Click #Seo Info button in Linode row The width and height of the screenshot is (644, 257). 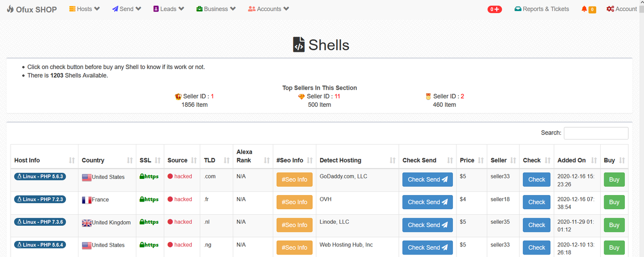coord(294,225)
